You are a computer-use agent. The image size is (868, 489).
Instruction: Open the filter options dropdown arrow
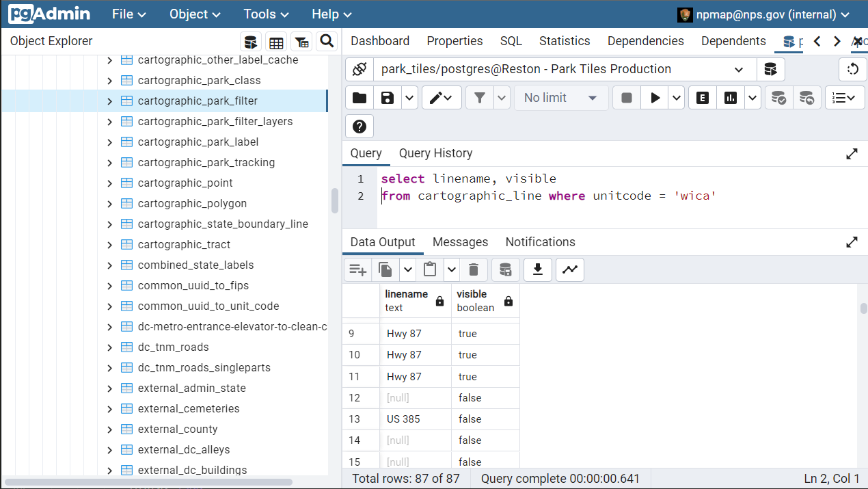point(502,98)
